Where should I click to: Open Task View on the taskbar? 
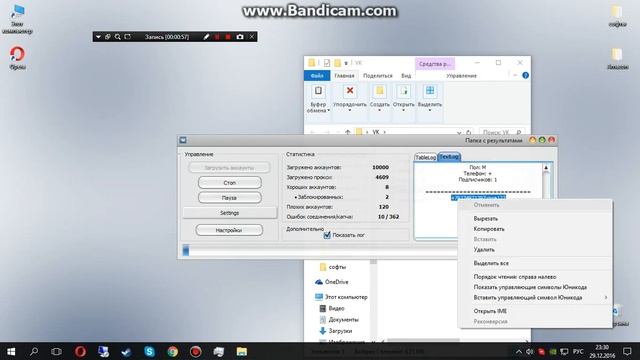pos(56,351)
